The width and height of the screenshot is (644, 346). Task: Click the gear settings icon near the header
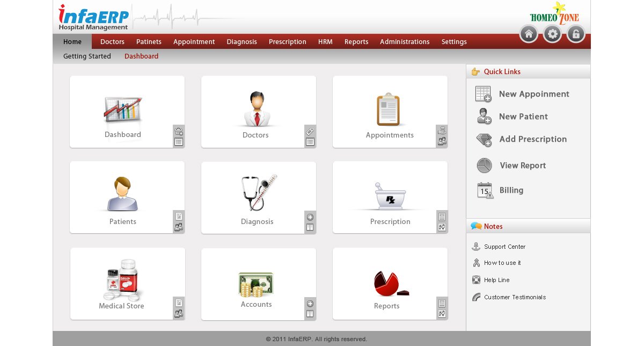pos(552,33)
